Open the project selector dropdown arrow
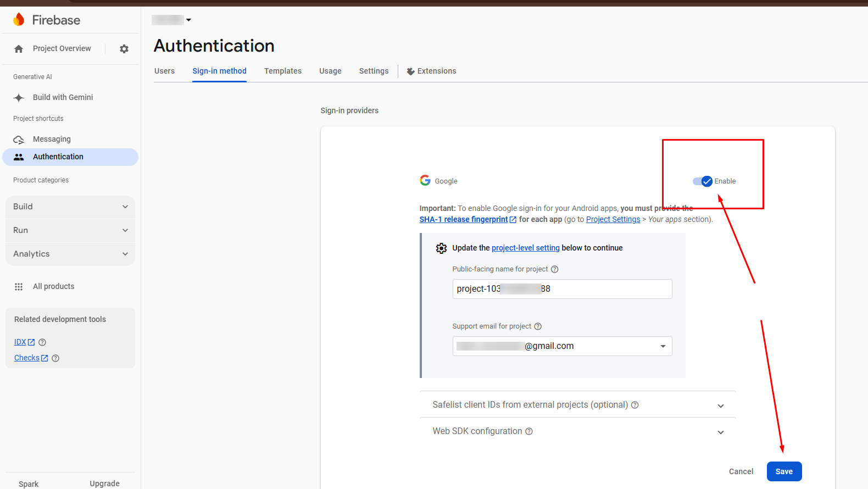This screenshot has width=868, height=489. tap(188, 20)
